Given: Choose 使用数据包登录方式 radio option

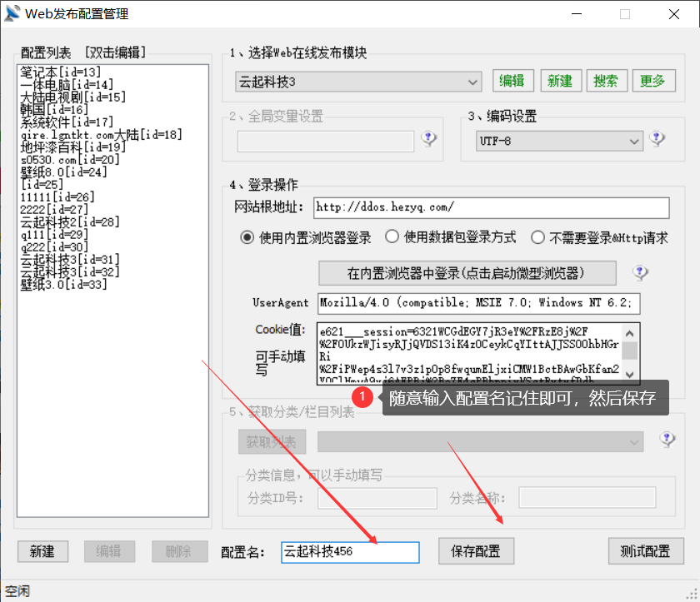Looking at the screenshot, I should [391, 237].
